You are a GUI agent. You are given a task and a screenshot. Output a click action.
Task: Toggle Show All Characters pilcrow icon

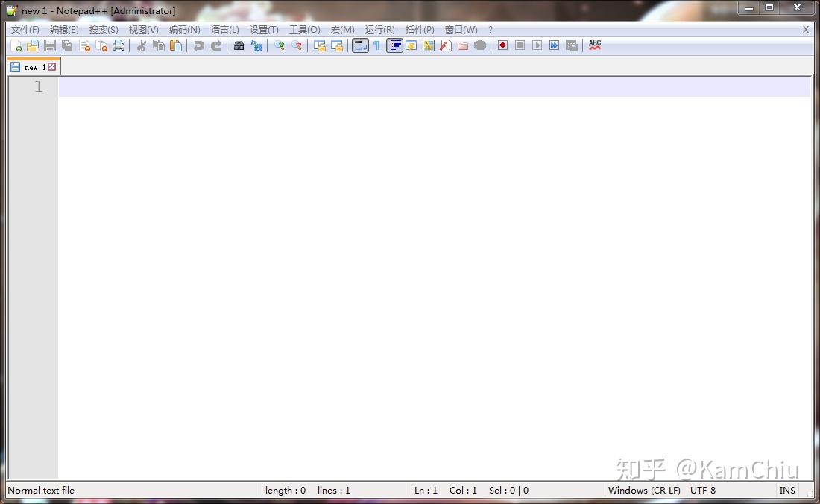376,45
